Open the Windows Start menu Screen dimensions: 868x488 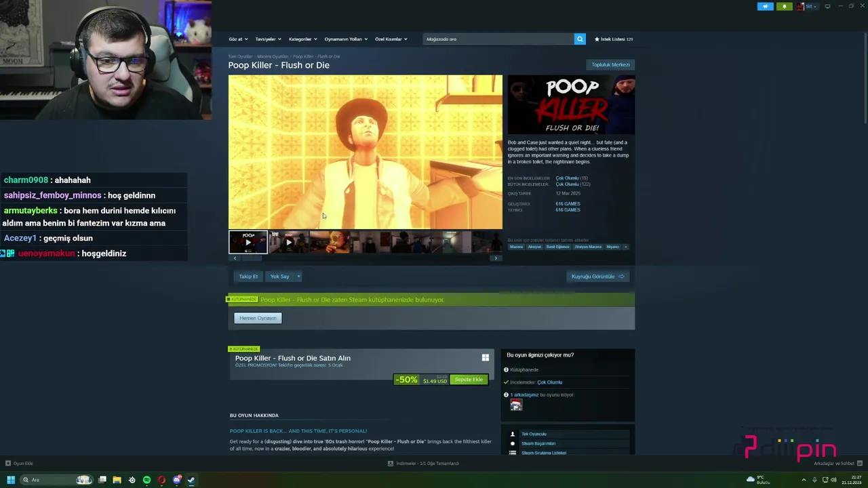[11, 480]
